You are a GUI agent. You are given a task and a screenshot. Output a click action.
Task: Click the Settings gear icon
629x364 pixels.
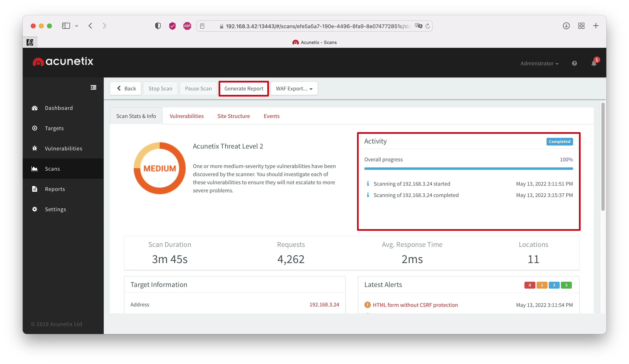35,209
